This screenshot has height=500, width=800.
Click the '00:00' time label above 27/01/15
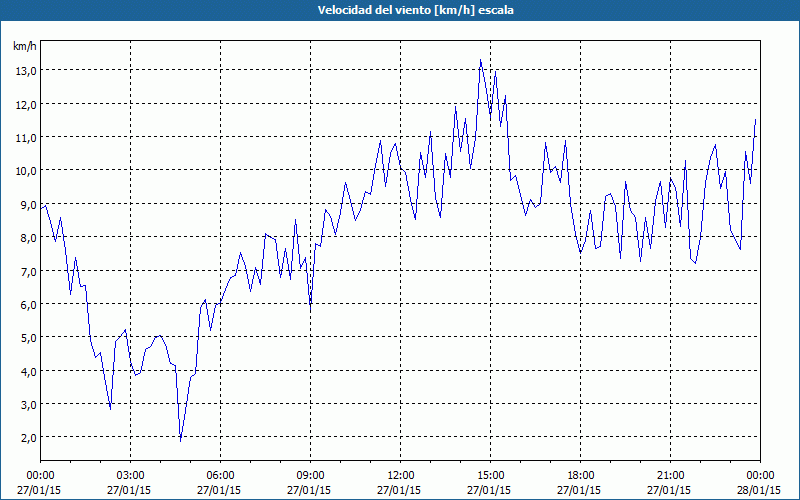tap(41, 476)
